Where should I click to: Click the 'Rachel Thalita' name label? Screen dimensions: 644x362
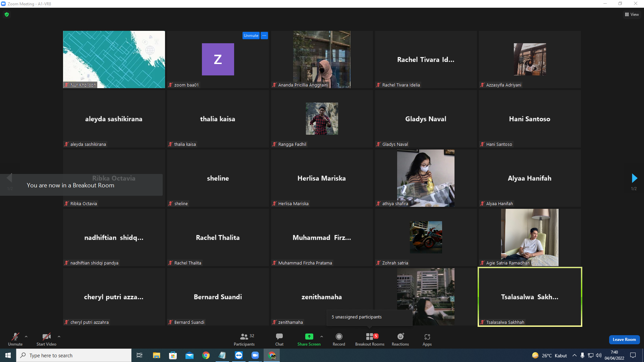(188, 263)
